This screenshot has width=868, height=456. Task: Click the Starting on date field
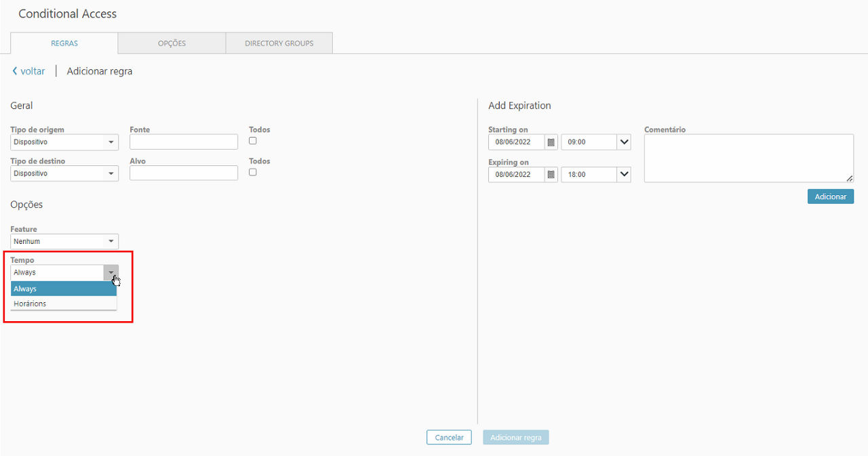[x=517, y=142]
